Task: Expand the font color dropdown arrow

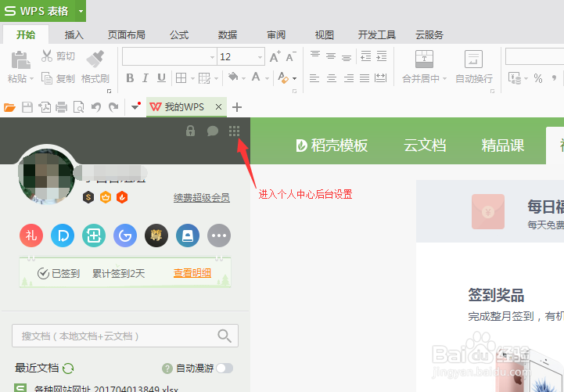Action: click(267, 78)
